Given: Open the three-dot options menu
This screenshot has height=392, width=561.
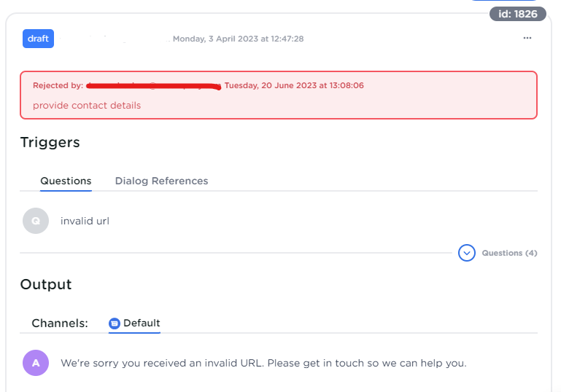Looking at the screenshot, I should click(527, 39).
